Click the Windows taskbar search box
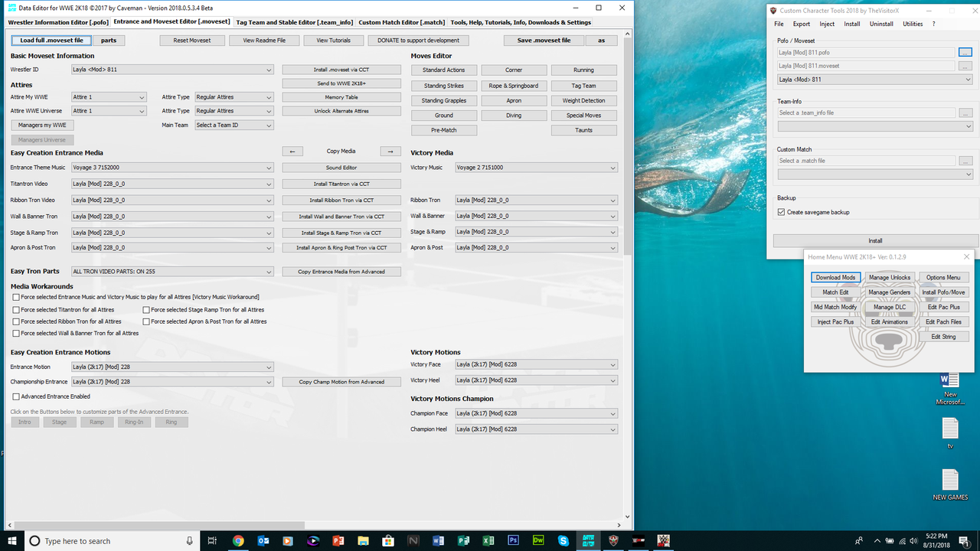 111,540
